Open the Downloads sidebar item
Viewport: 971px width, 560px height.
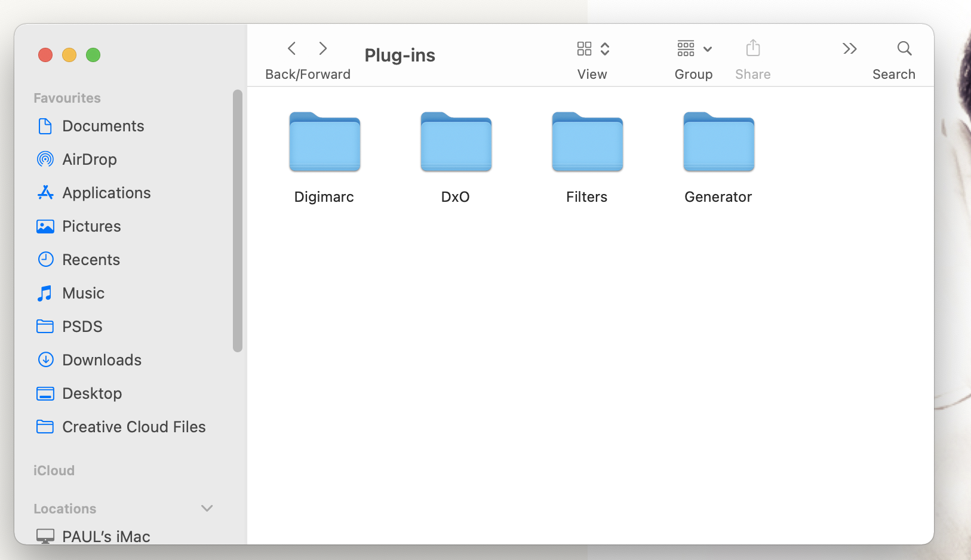pos(102,360)
